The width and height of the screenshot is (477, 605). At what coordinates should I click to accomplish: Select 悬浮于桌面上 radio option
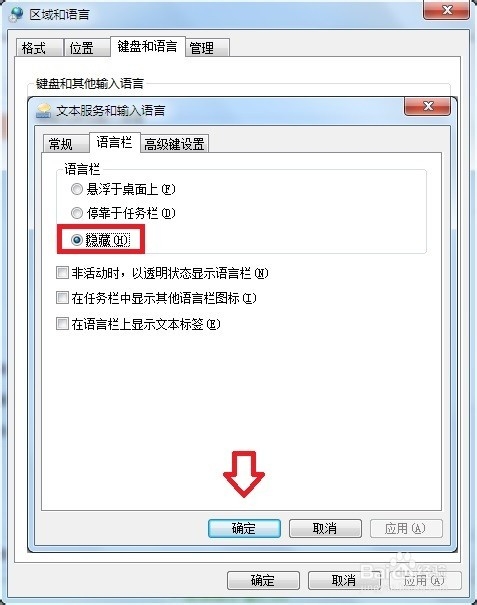tap(77, 189)
